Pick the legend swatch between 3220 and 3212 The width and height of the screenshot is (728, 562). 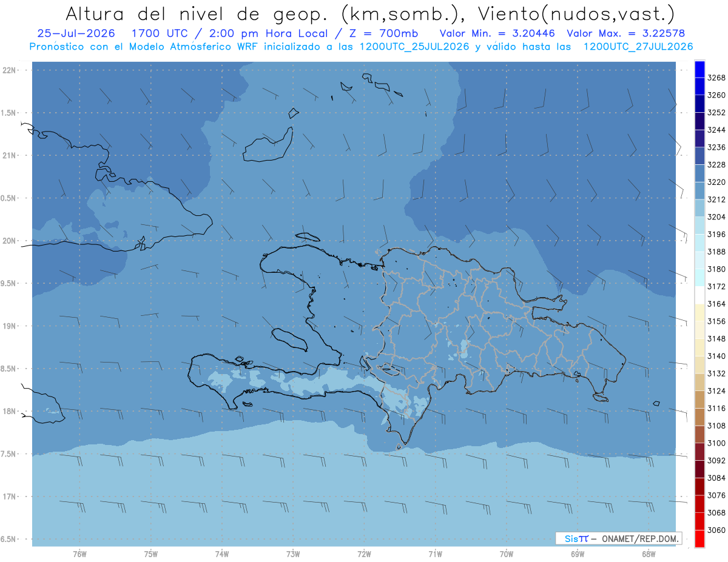699,191
